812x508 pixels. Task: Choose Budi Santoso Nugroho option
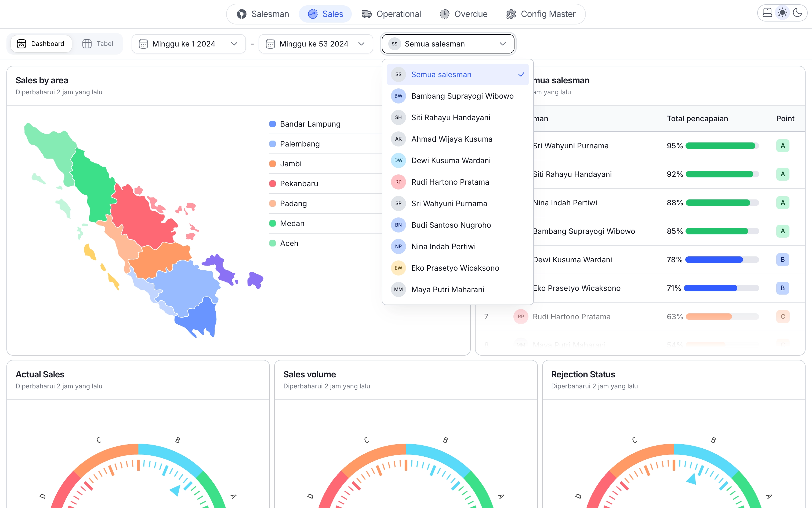click(x=458, y=225)
